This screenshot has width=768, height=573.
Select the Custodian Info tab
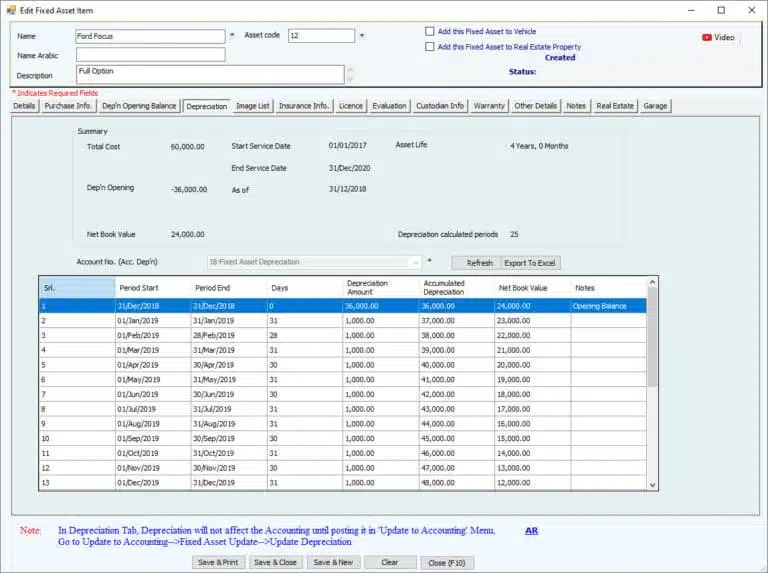point(440,106)
